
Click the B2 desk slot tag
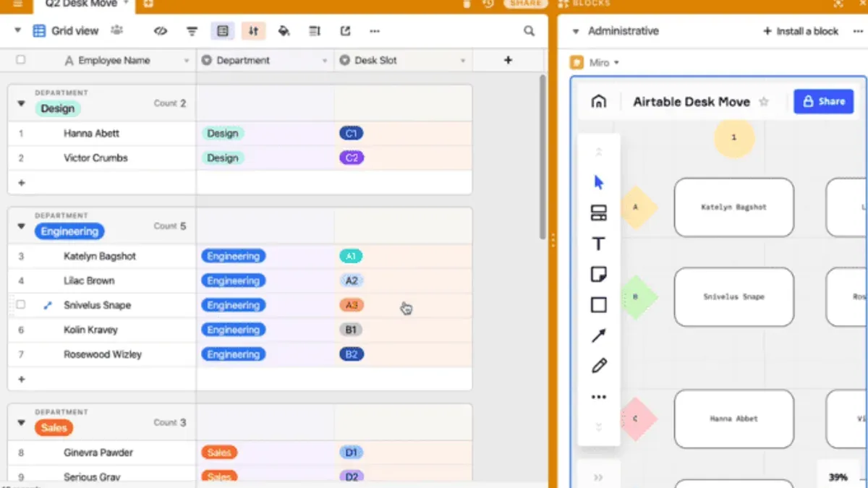point(352,354)
